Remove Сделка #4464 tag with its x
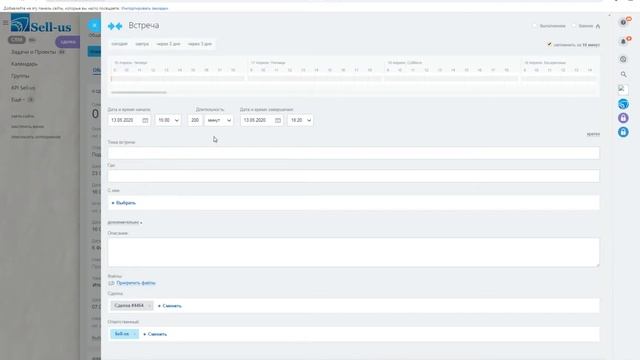 pos(149,306)
